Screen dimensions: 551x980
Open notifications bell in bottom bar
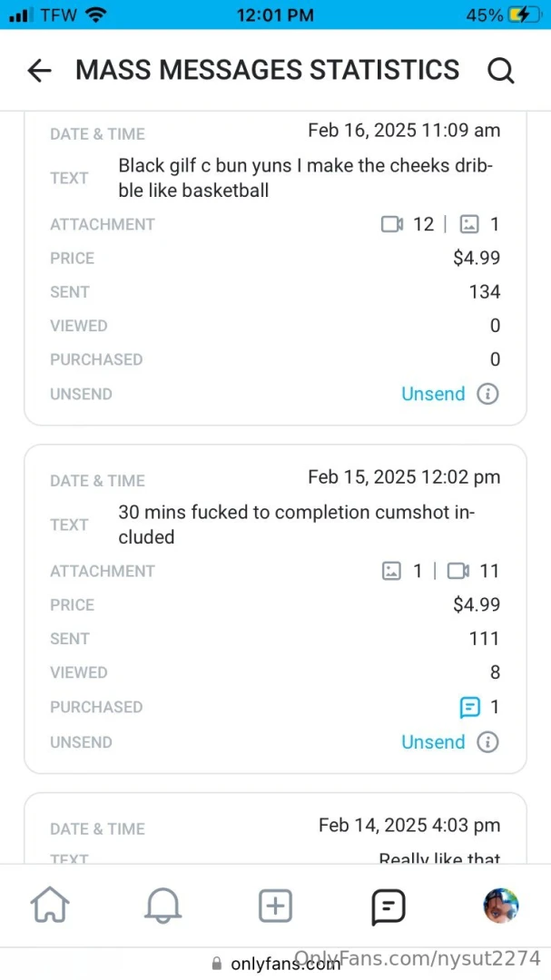pos(162,906)
